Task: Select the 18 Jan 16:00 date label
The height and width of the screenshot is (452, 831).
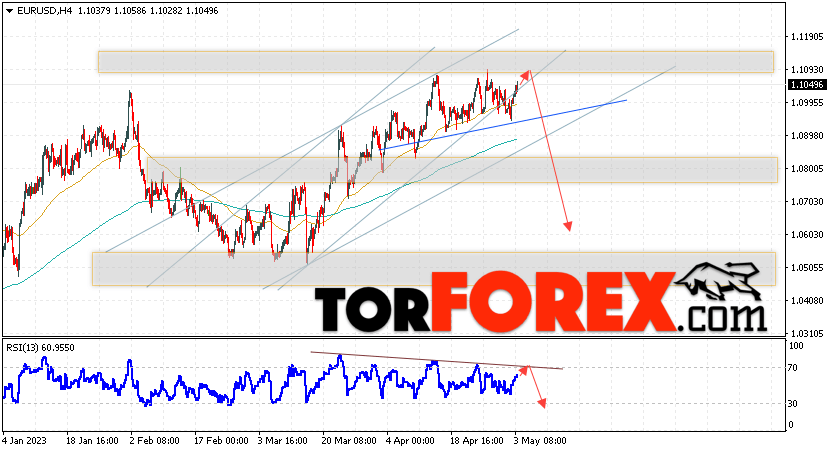Action: [92, 441]
